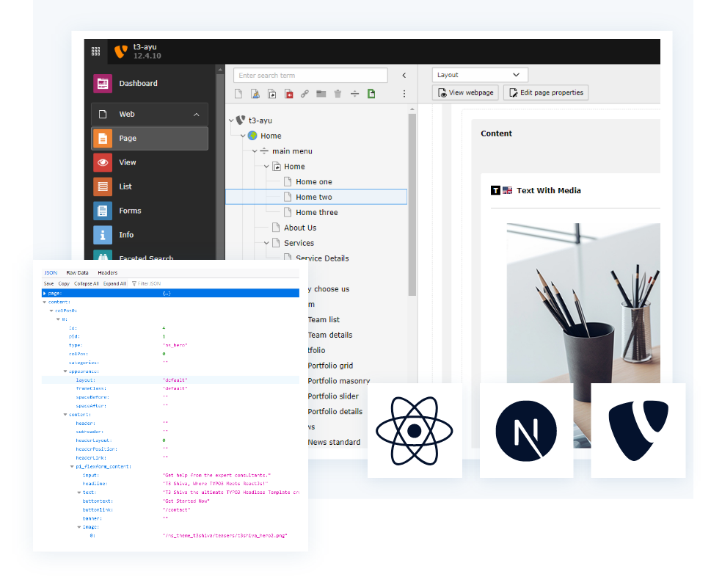Screen dimensions: 711x588
Task: Switch to the Raw Data tab
Action: point(77,272)
